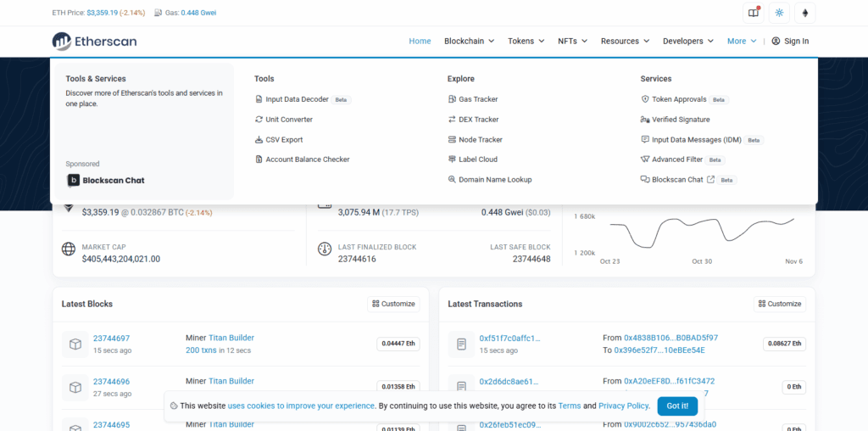
Task: Open Verified Signature
Action: pos(681,119)
